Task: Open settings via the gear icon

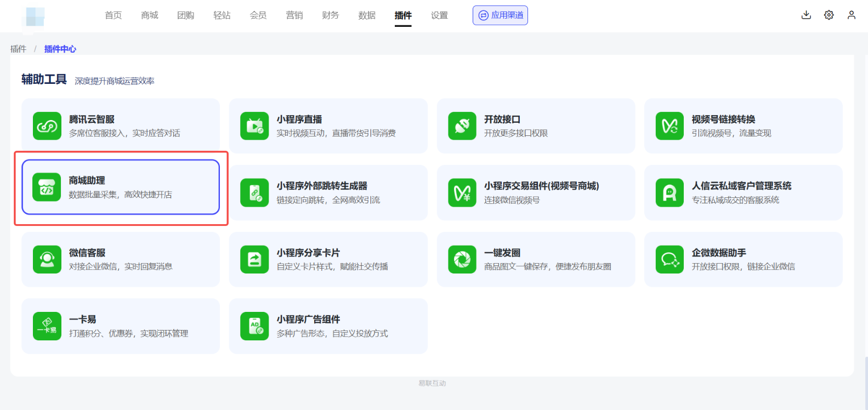Action: [829, 15]
